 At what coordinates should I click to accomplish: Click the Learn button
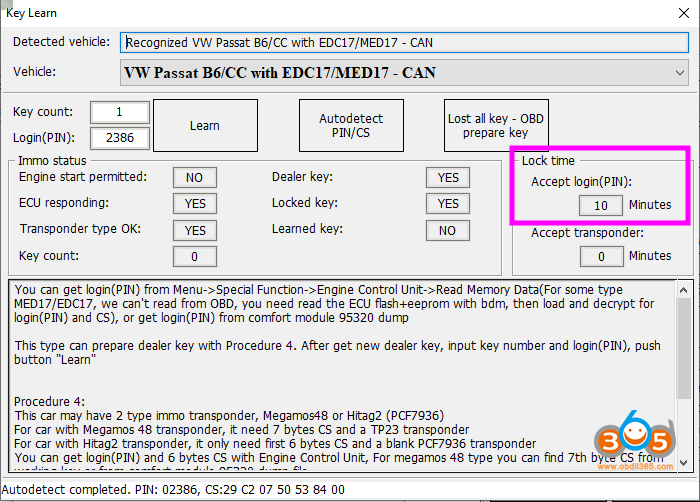pyautogui.click(x=205, y=126)
